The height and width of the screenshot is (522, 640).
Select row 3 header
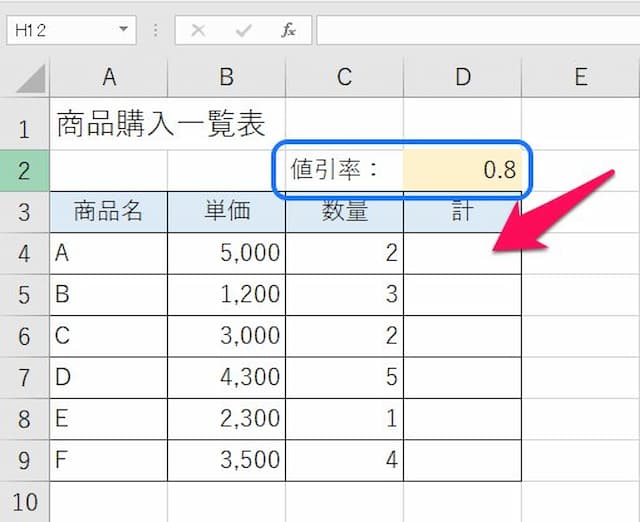coord(24,212)
